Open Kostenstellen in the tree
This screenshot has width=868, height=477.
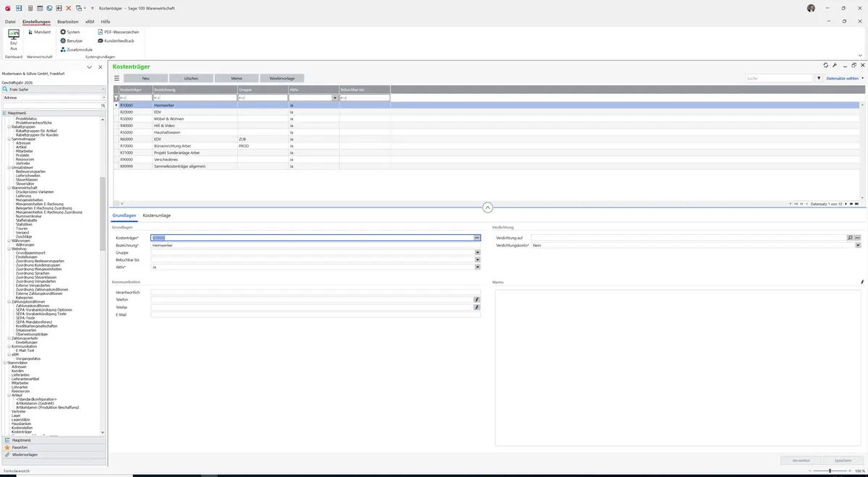tap(22, 428)
